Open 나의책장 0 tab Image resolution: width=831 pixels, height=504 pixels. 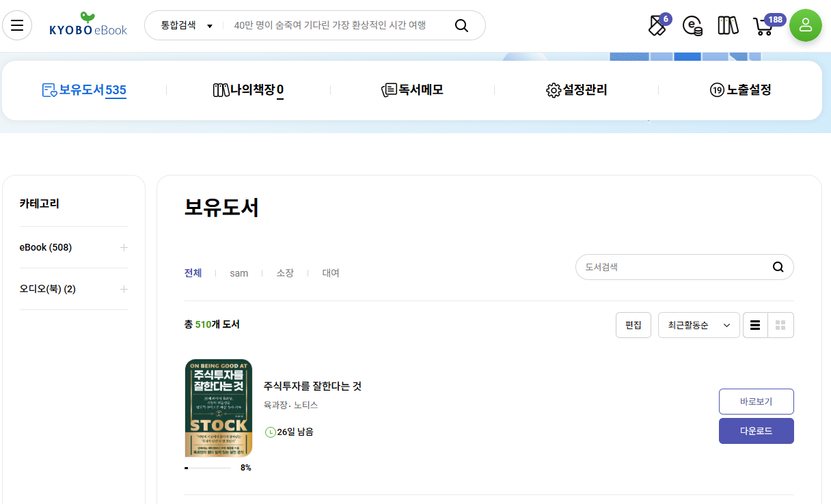tap(248, 90)
